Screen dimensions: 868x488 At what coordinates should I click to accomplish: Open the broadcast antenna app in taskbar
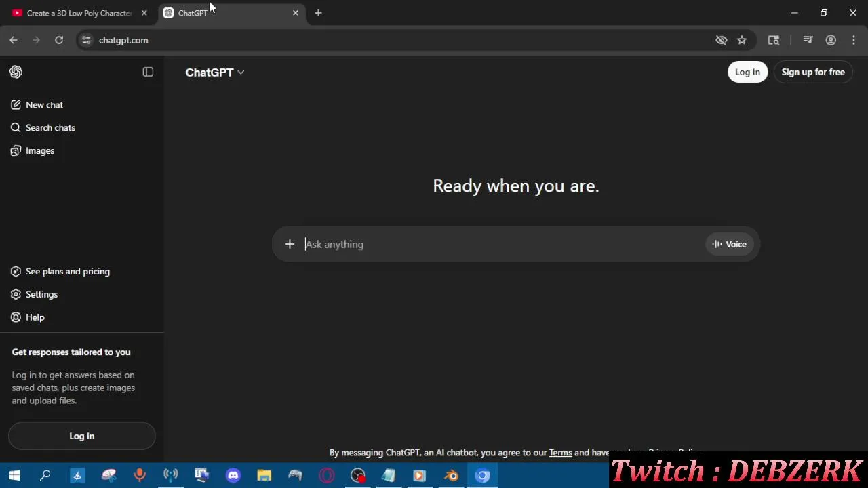170,475
